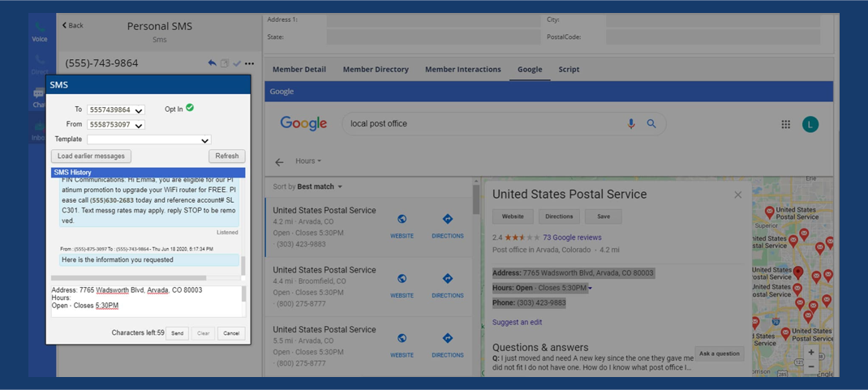Image resolution: width=868 pixels, height=390 pixels.
Task: Click the checkmark complete icon
Action: tap(237, 63)
